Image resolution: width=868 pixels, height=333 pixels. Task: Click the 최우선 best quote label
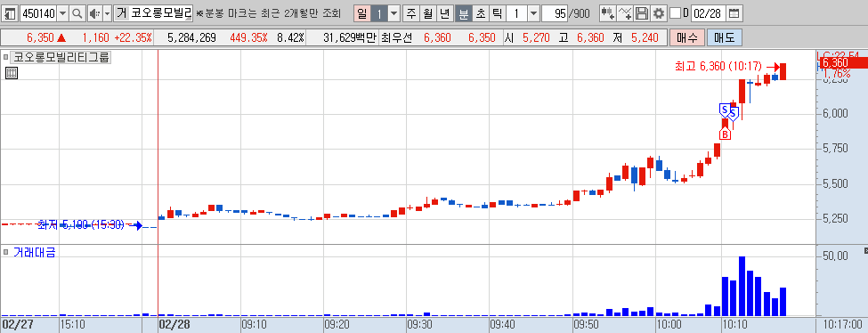tap(397, 37)
